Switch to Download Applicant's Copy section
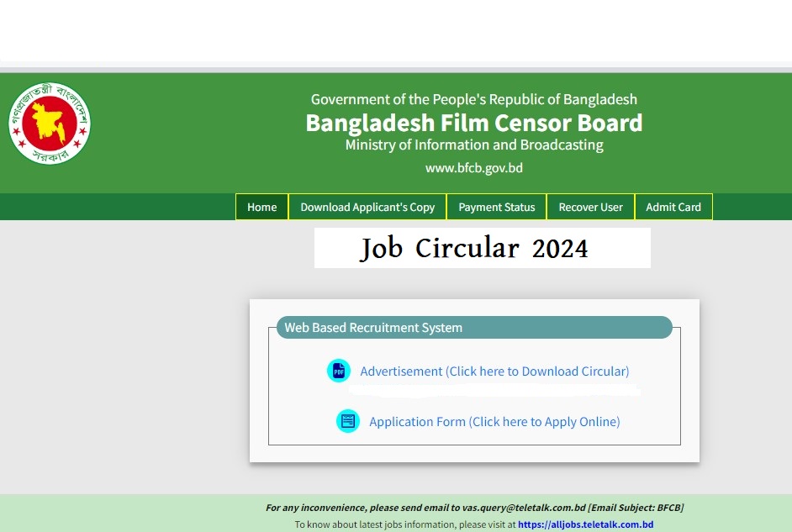Viewport: 792px width, 532px height. [367, 207]
